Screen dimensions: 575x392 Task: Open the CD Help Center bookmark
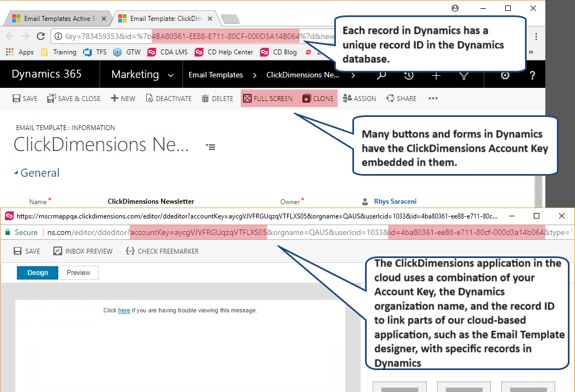(224, 52)
